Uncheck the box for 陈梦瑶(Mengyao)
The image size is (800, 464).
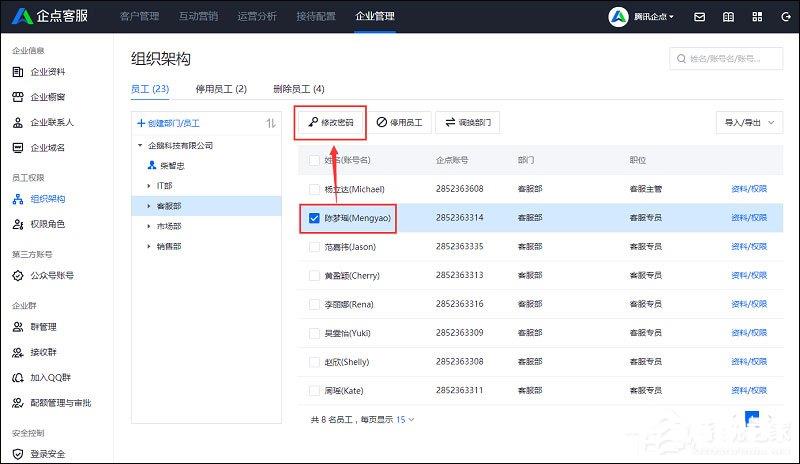tap(314, 218)
